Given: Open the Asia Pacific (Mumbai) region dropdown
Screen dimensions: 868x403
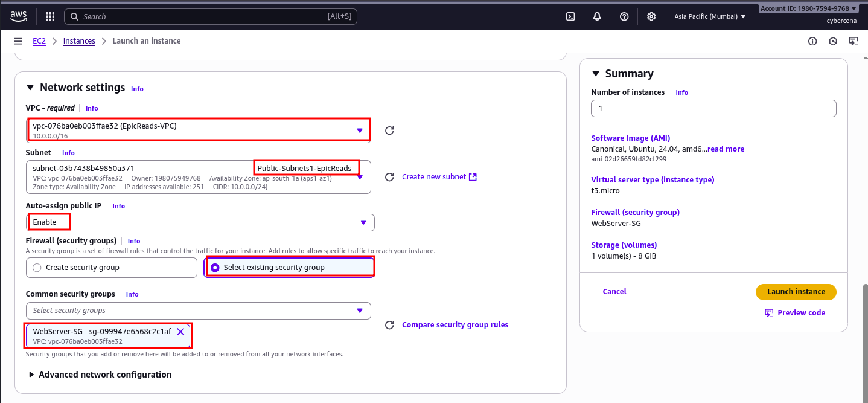Looking at the screenshot, I should tap(710, 16).
